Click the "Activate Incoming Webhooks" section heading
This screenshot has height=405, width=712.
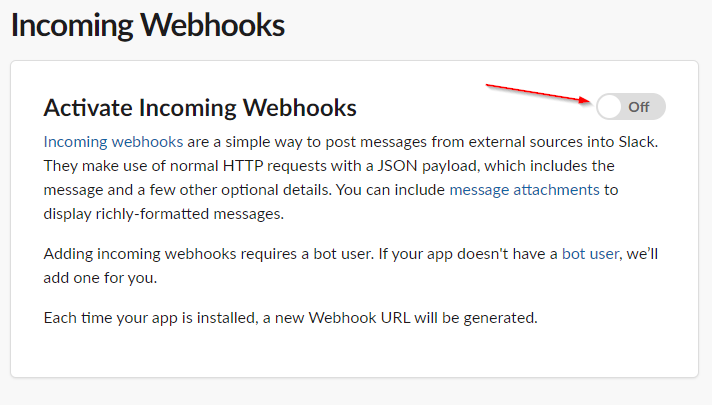[x=200, y=108]
